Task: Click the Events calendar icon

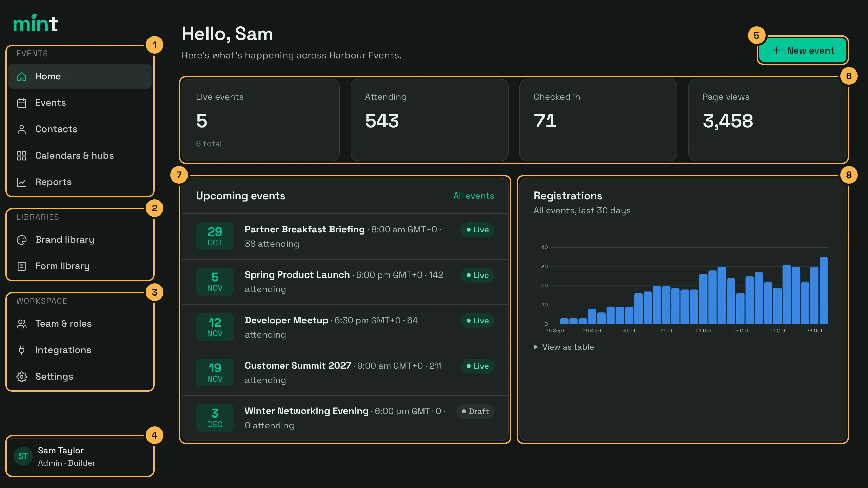Action: click(22, 103)
